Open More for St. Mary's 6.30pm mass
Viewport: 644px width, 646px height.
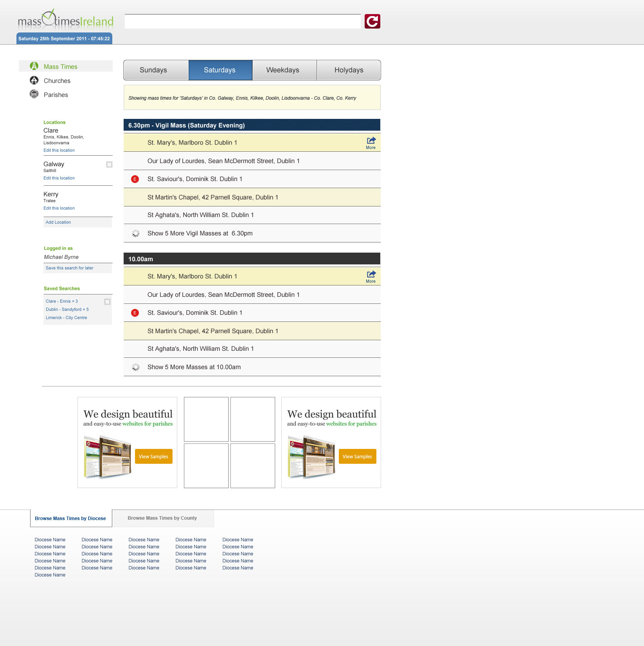[371, 143]
